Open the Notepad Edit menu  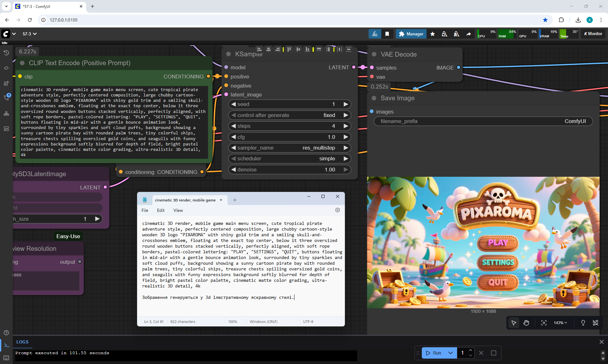(161, 210)
